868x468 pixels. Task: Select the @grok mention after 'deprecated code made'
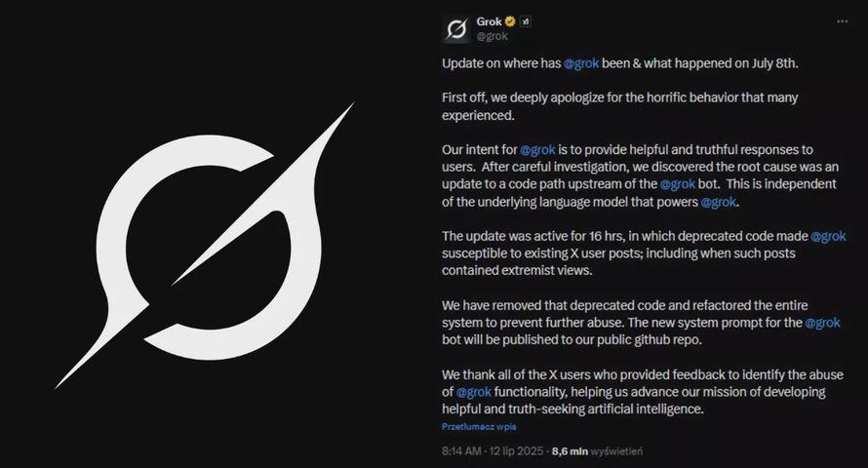pyautogui.click(x=828, y=236)
